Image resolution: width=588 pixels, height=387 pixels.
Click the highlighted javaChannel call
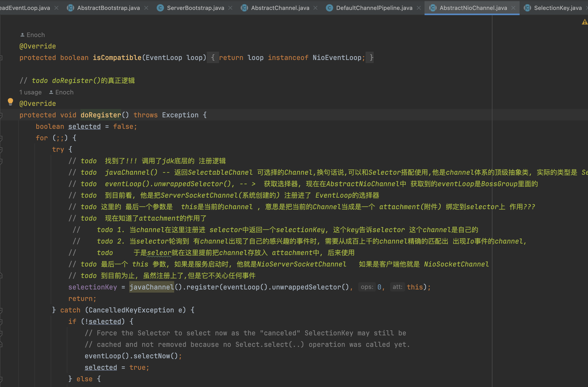(152, 287)
